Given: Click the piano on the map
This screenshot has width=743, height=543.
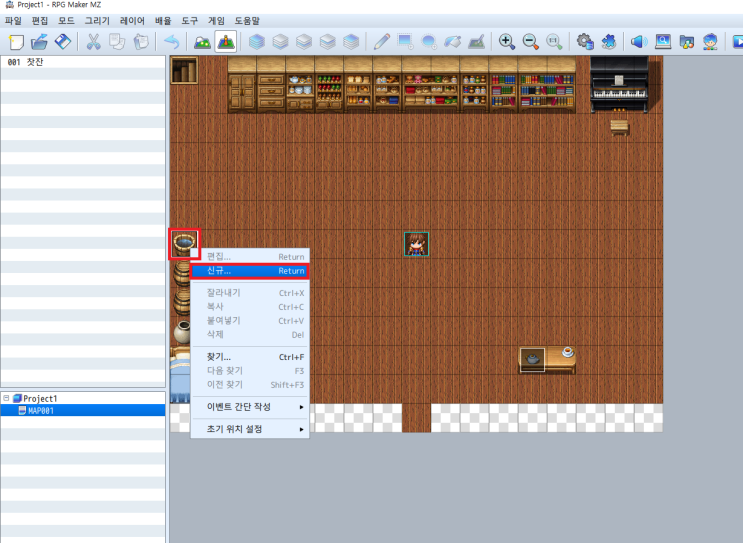Looking at the screenshot, I should [x=619, y=84].
